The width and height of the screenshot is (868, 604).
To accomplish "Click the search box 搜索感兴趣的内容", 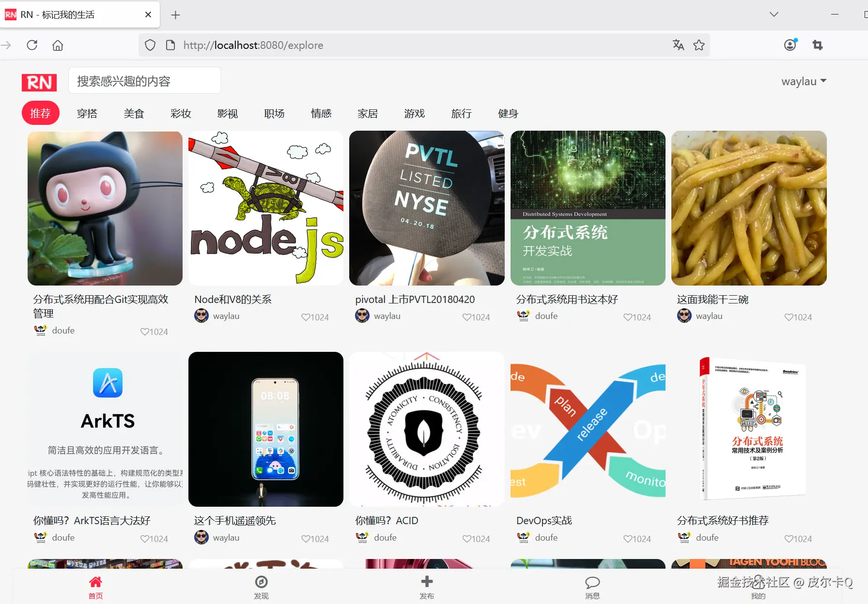I will coord(145,81).
